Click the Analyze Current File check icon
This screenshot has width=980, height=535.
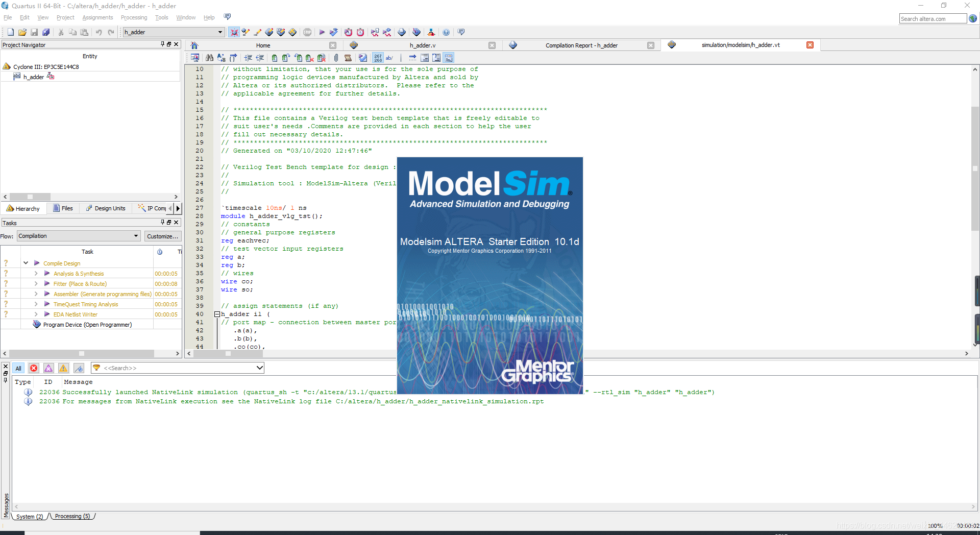click(x=363, y=58)
